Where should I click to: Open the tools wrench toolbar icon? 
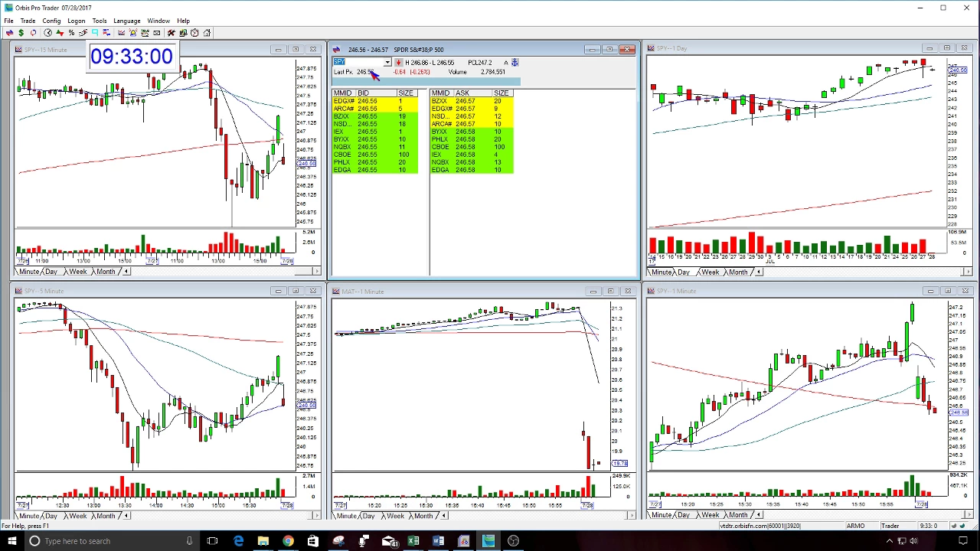pyautogui.click(x=171, y=32)
